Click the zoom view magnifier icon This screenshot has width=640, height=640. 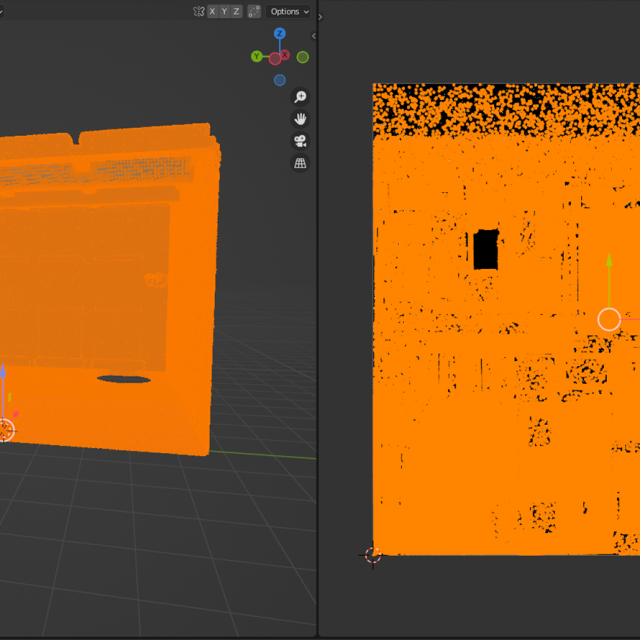[x=300, y=97]
